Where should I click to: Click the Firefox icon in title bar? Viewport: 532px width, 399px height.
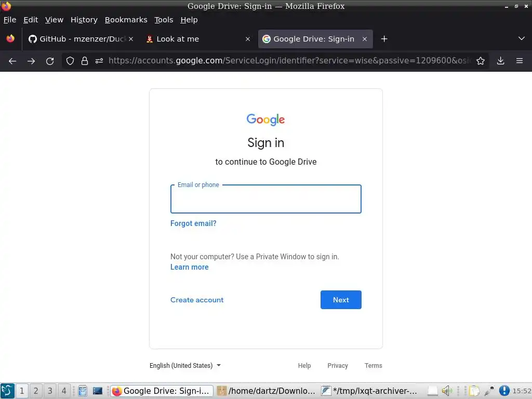(6, 6)
